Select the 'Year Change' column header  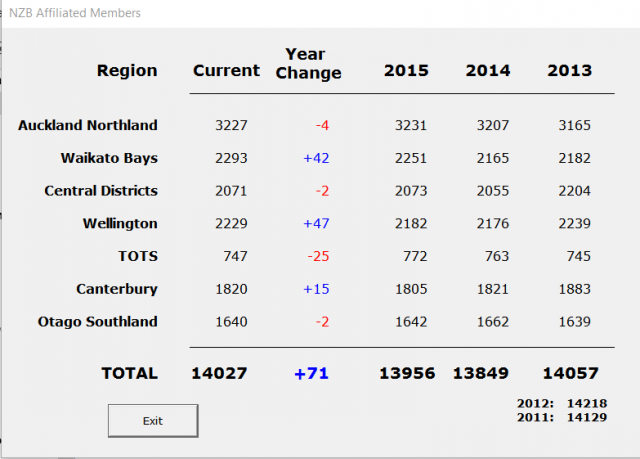click(308, 63)
